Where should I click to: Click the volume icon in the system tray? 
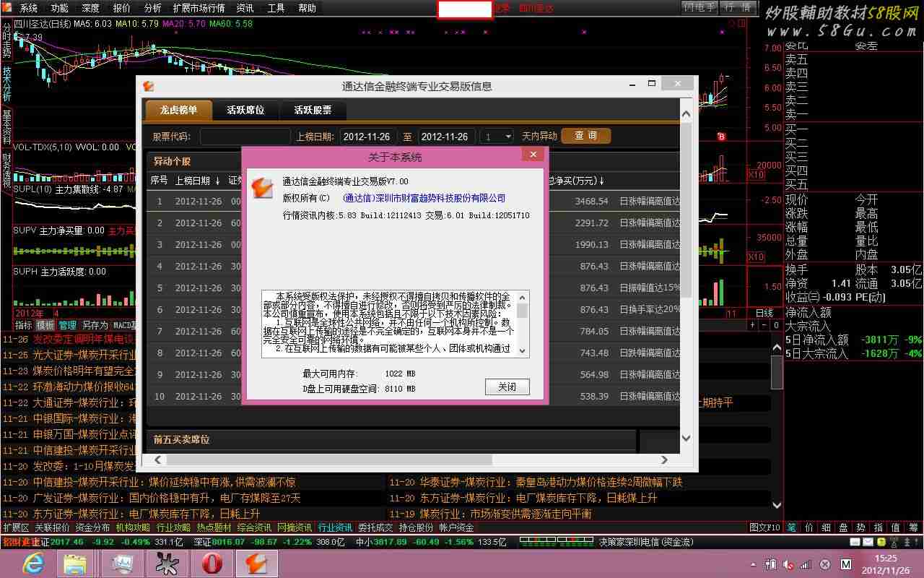coord(788,564)
